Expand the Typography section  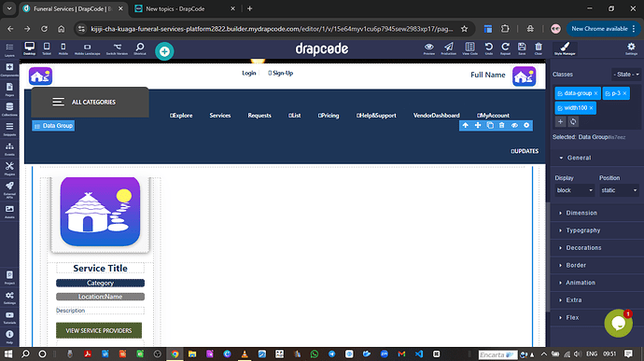pyautogui.click(x=582, y=230)
